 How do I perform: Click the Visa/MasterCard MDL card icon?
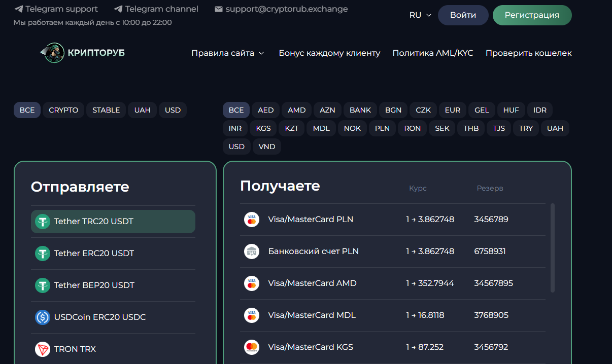252,315
